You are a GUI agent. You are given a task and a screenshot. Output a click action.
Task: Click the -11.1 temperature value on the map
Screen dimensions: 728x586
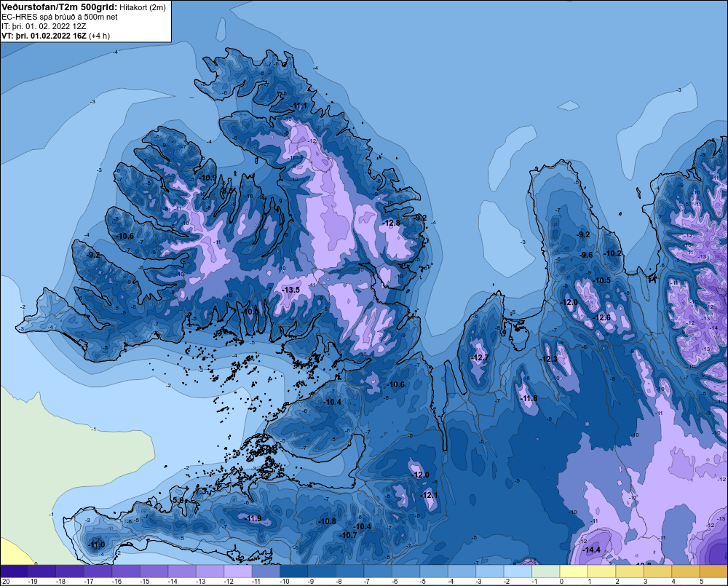298,106
